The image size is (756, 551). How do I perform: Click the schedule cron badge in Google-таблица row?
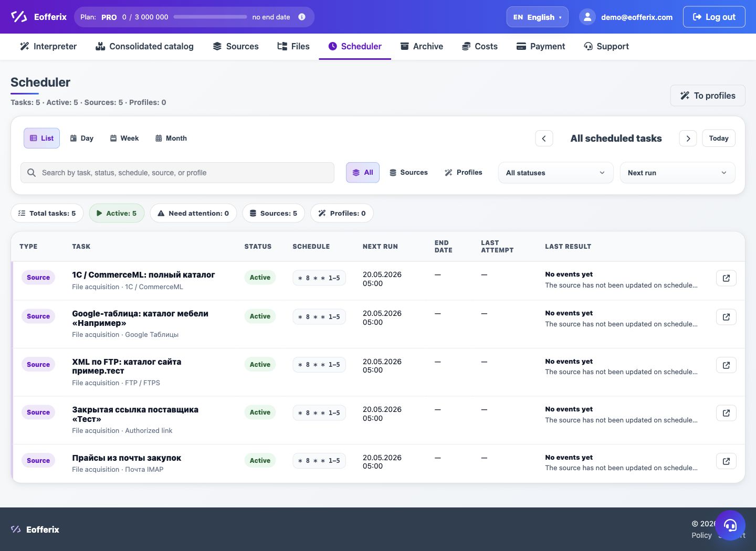tap(319, 317)
